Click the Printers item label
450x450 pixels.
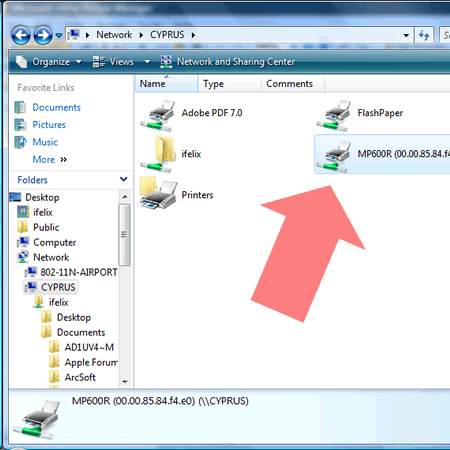pos(197,195)
